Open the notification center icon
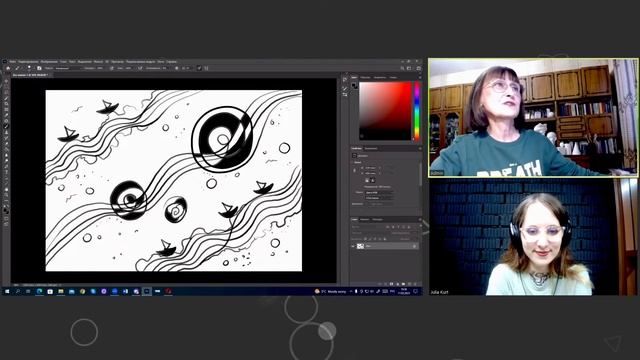Viewport: 640px width, 360px height. (416, 291)
